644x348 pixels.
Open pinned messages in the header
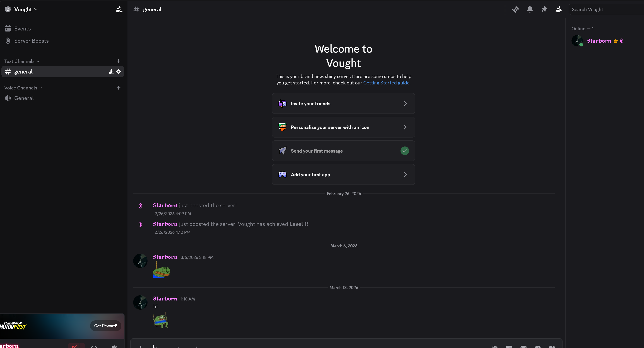544,10
